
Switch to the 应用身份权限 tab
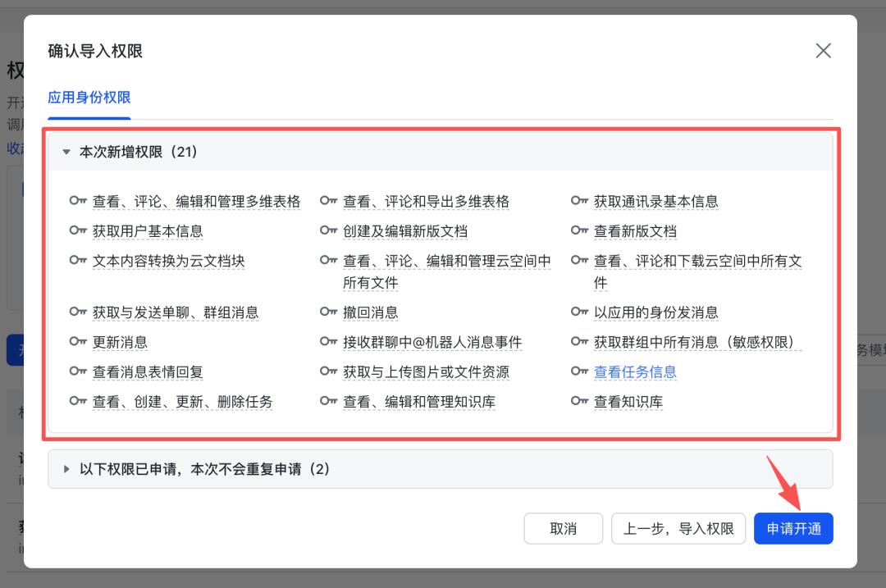(x=88, y=97)
